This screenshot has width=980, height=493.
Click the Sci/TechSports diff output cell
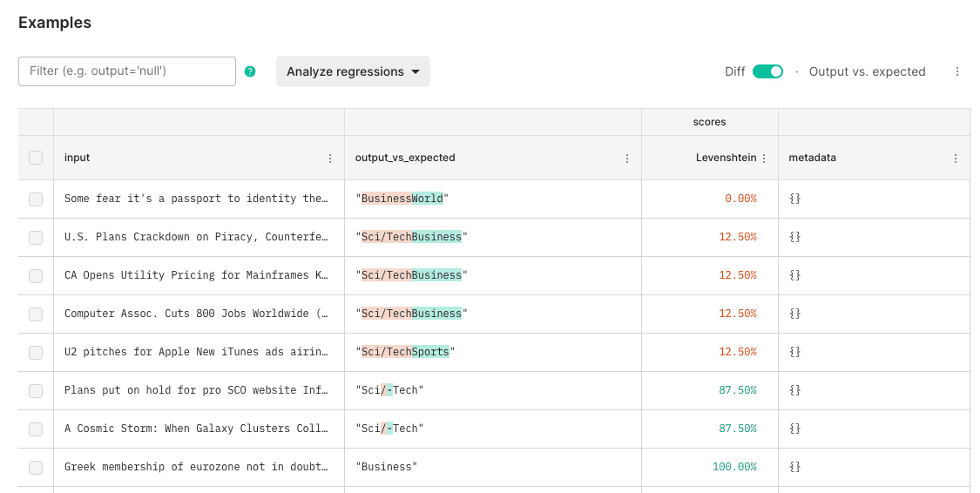405,352
